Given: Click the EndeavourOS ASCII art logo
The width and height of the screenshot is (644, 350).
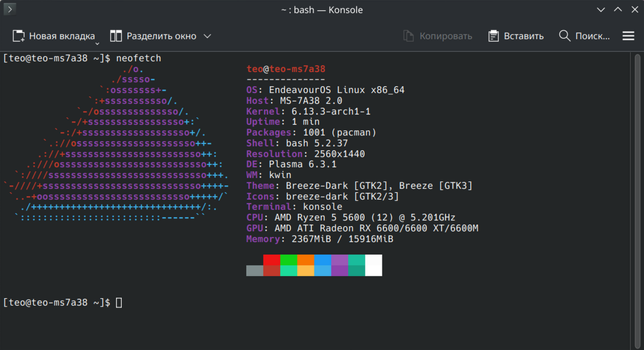Looking at the screenshot, I should 115,143.
